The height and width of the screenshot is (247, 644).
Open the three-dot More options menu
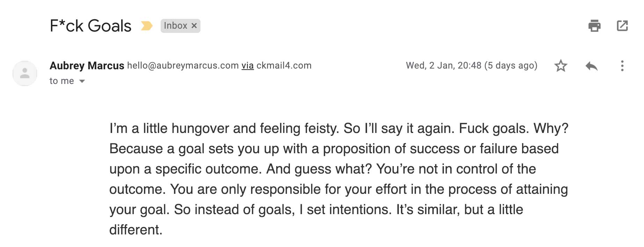(622, 66)
